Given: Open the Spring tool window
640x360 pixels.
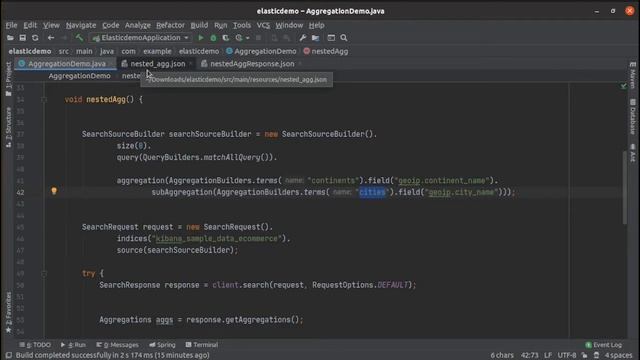Looking at the screenshot, I should pos(162,345).
